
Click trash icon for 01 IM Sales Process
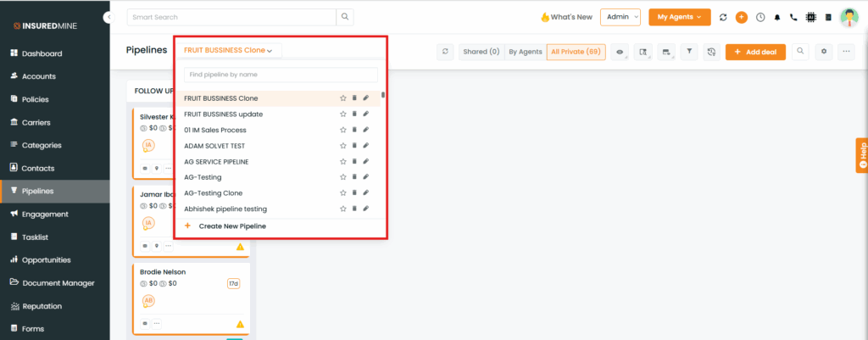(354, 130)
